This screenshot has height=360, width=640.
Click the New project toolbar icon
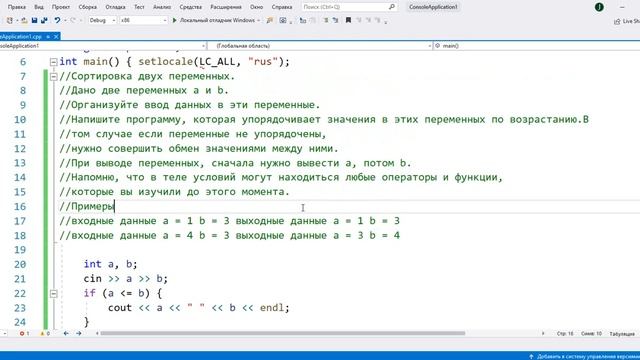tap(10, 20)
